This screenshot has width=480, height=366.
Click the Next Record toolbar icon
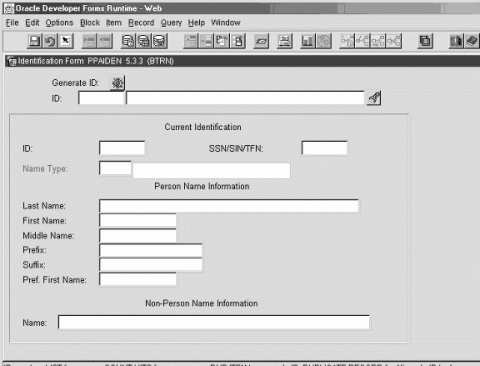[207, 41]
